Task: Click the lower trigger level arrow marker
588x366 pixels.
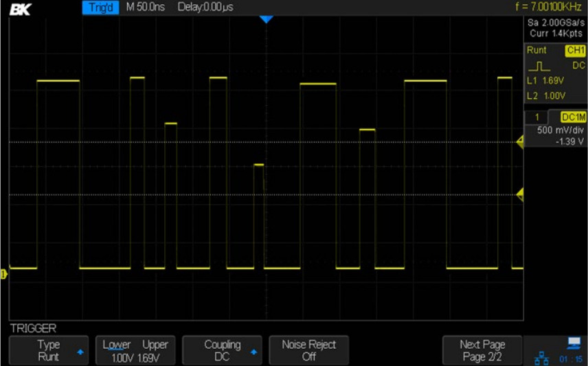Action: 520,194
